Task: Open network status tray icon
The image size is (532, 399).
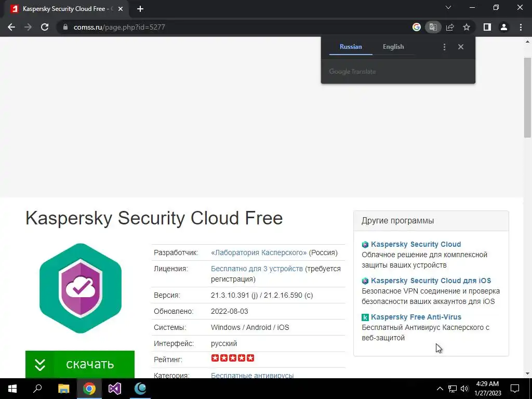Action: point(453,389)
